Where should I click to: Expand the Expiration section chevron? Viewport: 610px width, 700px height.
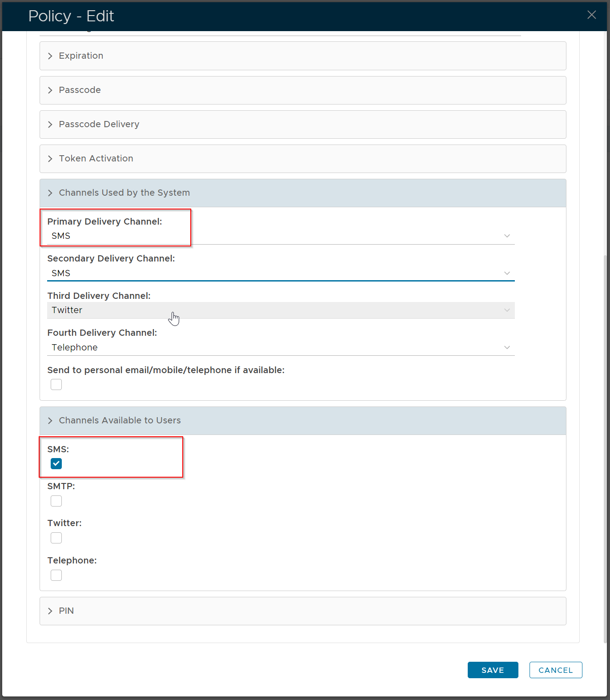[x=50, y=56]
